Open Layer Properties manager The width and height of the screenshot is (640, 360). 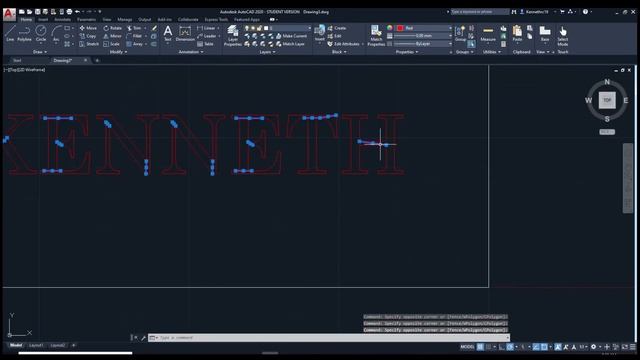[x=233, y=35]
